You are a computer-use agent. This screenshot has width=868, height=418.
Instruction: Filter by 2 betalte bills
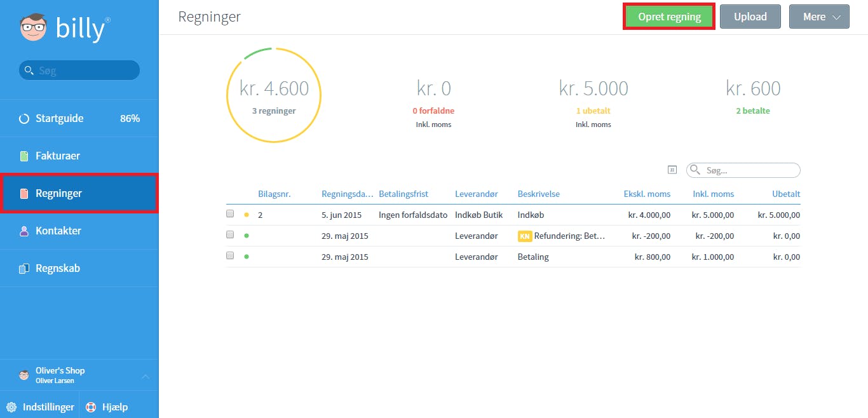coord(753,111)
